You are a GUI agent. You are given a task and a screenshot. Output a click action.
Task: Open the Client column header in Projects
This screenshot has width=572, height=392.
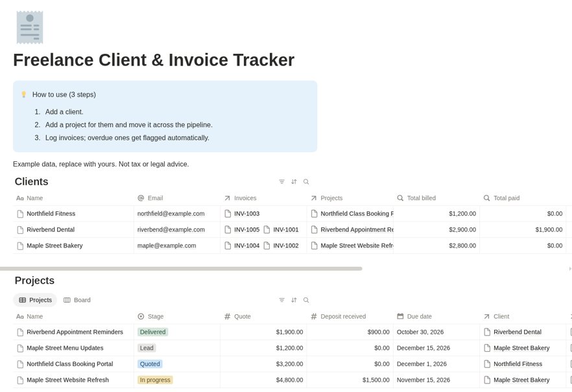(523, 316)
